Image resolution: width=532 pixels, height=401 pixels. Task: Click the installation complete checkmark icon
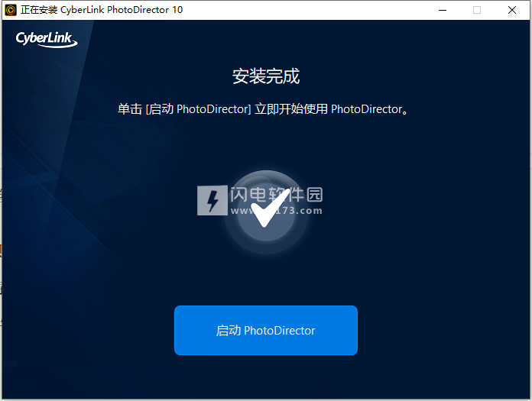266,211
